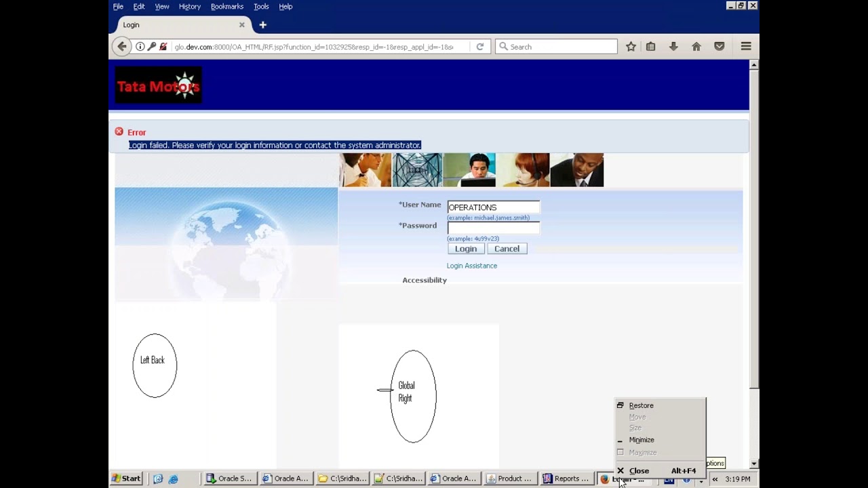The image size is (868, 488).
Task: Click the red Error icon
Action: 119,131
